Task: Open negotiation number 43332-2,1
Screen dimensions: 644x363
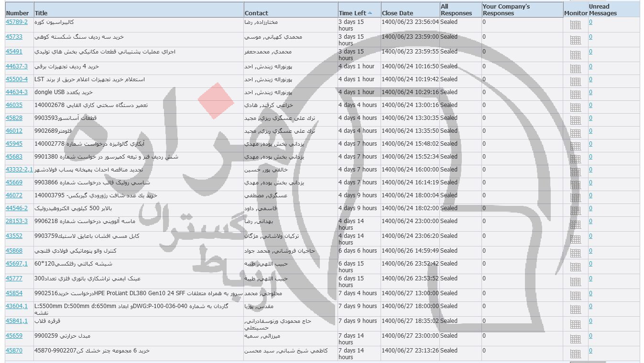Action: point(19,170)
